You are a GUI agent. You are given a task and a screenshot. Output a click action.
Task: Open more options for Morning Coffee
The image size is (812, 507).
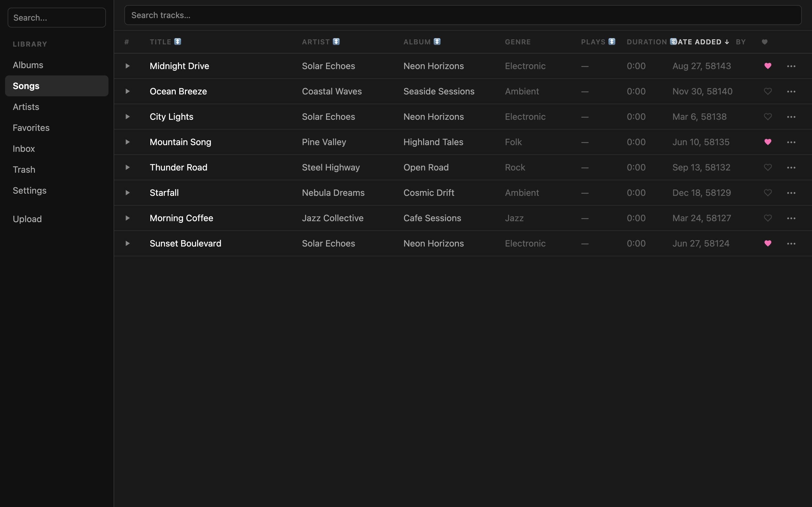[791, 218]
